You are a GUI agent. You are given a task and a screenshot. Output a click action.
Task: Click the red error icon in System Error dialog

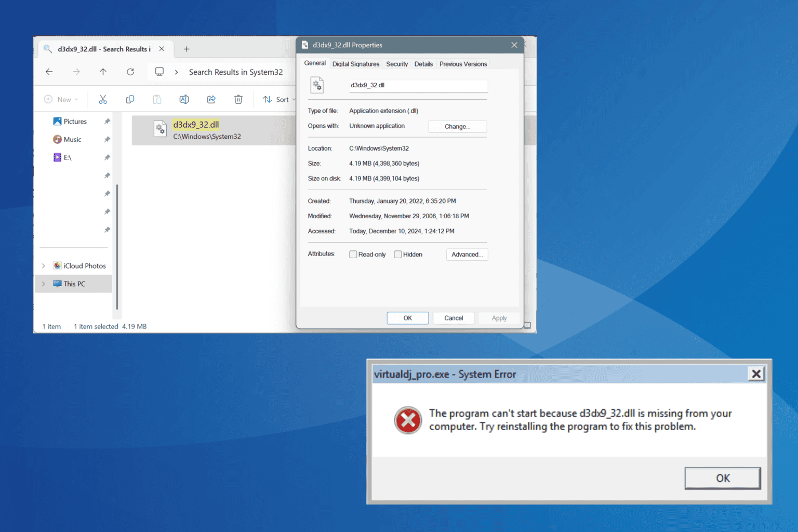click(408, 420)
